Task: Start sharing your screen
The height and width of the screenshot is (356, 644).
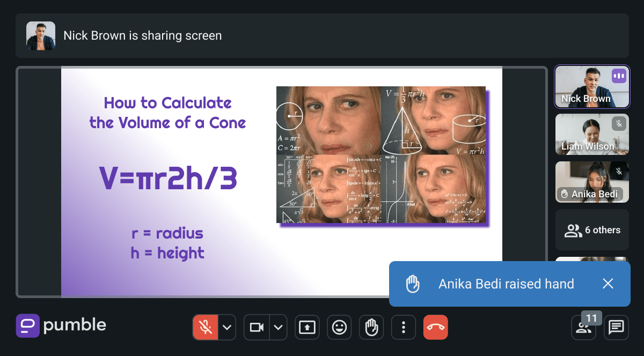Action: 307,327
